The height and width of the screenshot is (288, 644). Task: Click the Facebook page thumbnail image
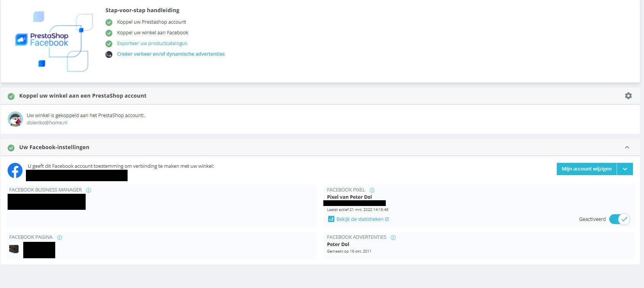click(14, 249)
